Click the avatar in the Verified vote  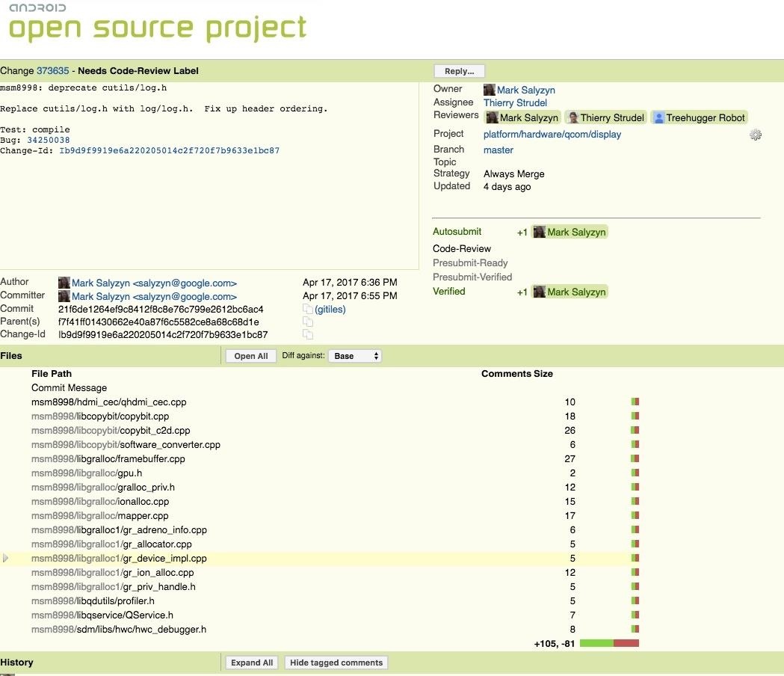[x=539, y=292]
